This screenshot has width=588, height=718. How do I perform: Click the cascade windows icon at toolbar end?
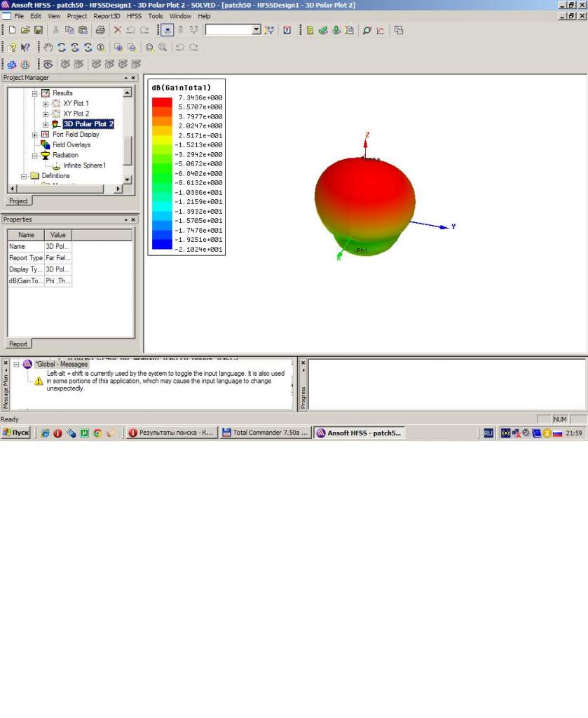[x=399, y=30]
